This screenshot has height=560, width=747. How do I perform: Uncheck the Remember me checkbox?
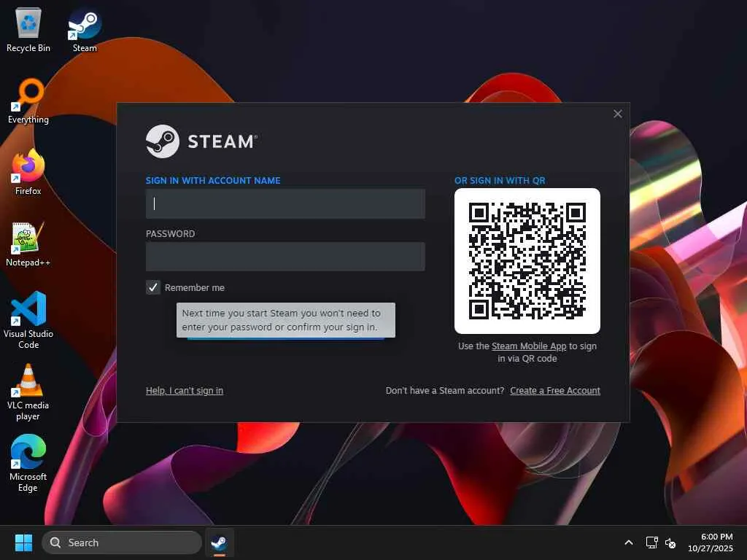(153, 287)
